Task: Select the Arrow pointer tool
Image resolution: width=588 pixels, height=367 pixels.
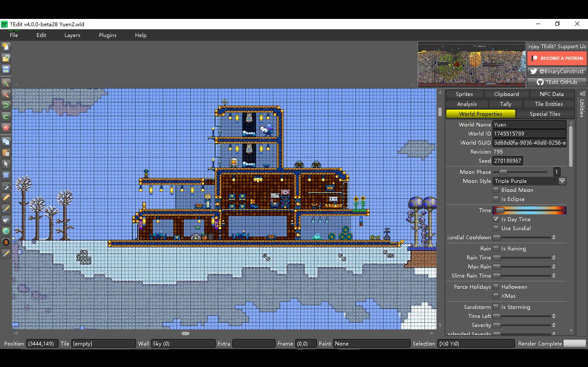Action: [6, 164]
